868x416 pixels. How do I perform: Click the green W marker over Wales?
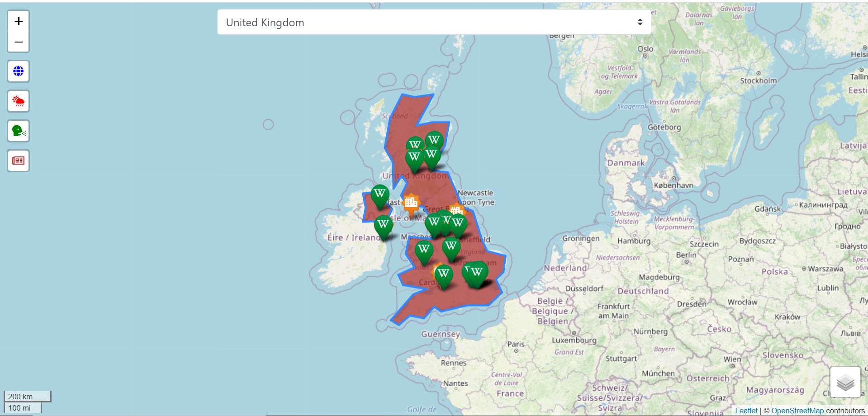click(424, 251)
